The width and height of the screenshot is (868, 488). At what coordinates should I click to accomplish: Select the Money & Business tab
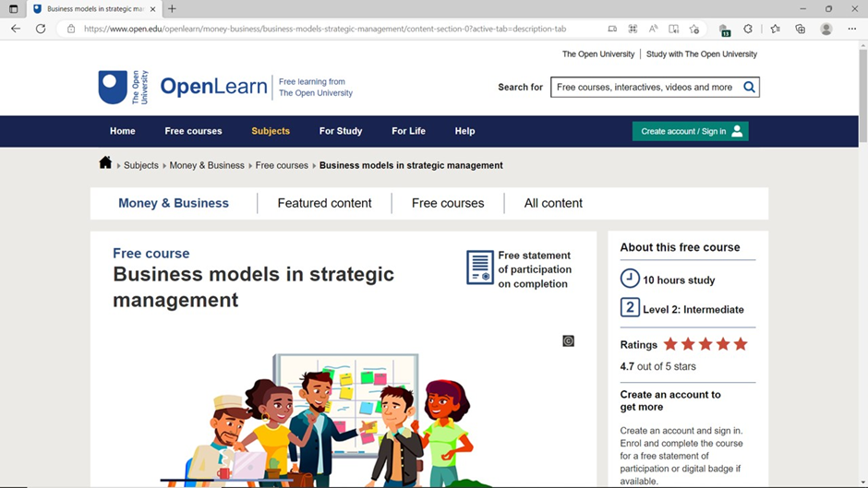click(x=174, y=203)
